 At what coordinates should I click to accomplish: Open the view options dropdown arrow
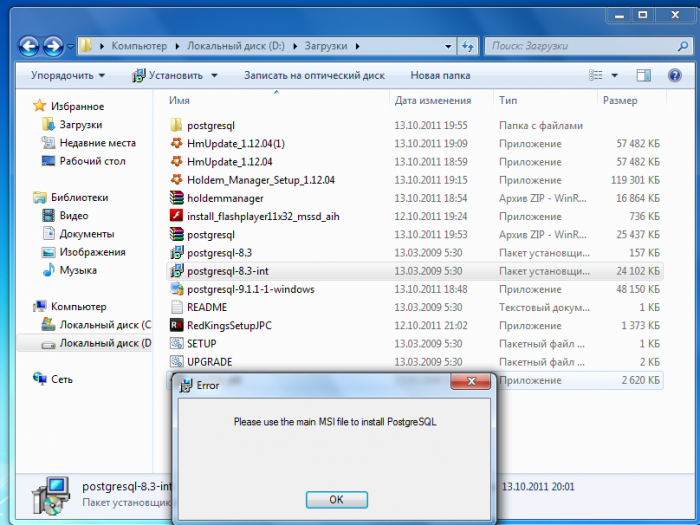[x=615, y=75]
